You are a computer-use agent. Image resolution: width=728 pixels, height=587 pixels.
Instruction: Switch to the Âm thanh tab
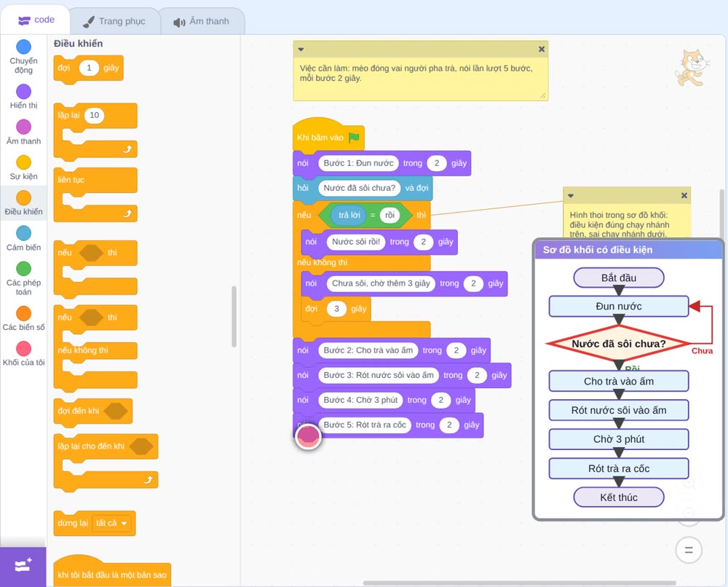[x=202, y=21]
